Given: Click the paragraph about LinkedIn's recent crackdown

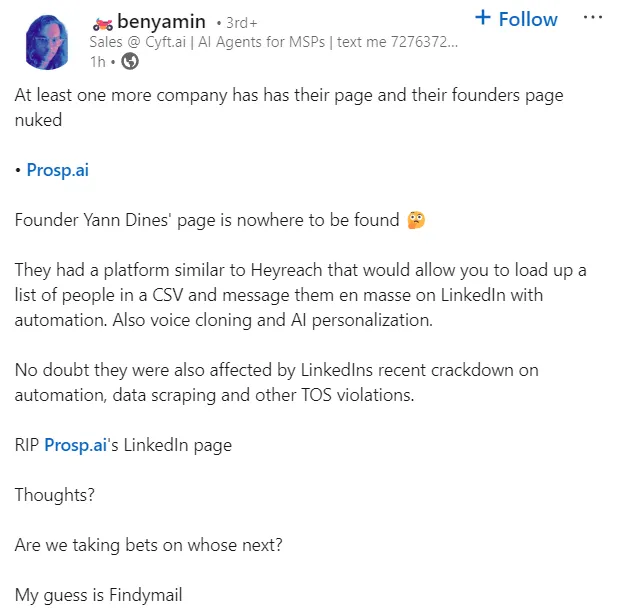Looking at the screenshot, I should [277, 382].
